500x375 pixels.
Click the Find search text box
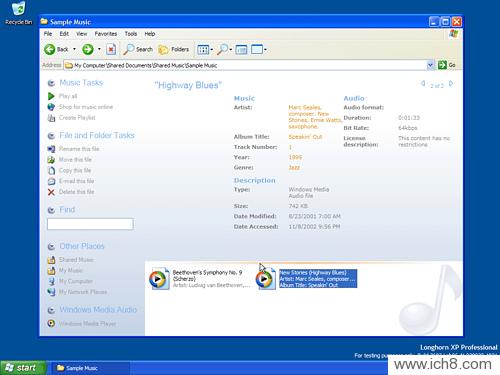pyautogui.click(x=90, y=224)
